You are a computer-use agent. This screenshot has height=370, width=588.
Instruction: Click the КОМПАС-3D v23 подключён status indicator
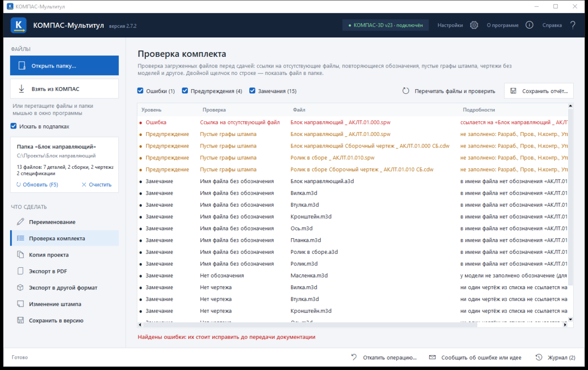pyautogui.click(x=385, y=25)
